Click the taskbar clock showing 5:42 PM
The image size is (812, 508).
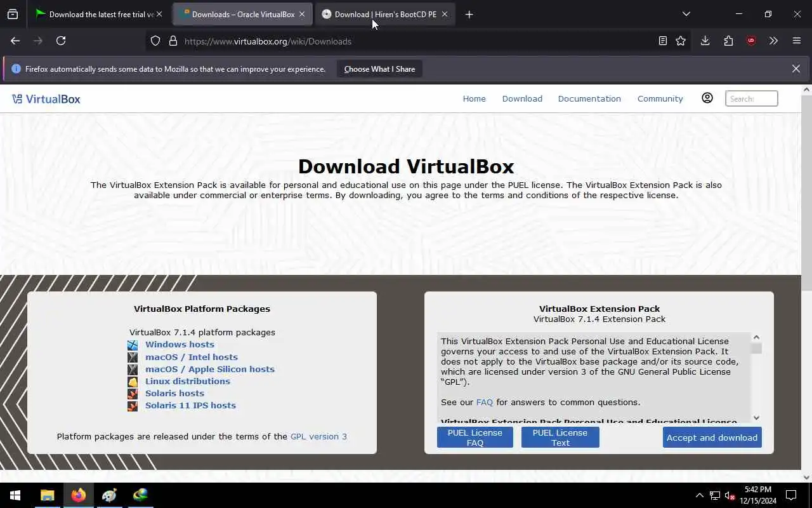[x=758, y=495]
